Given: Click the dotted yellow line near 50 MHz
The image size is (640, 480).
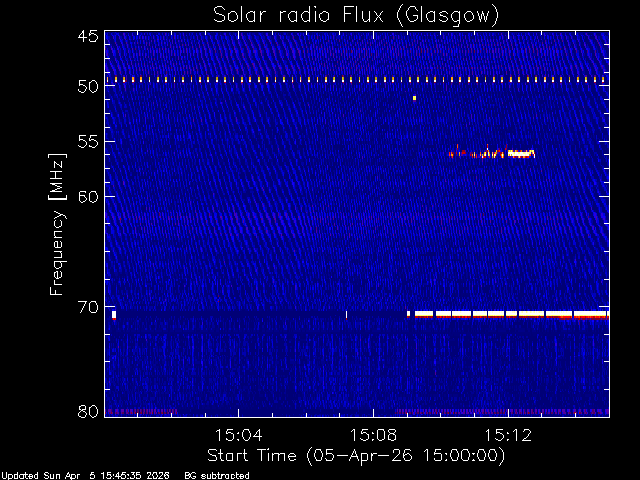Looking at the screenshot, I should (x=356, y=80).
